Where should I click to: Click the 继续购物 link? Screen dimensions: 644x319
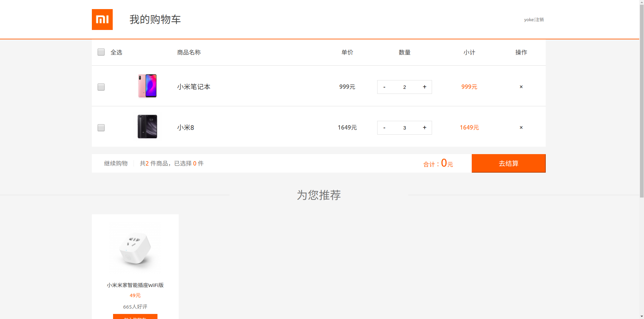tap(116, 163)
